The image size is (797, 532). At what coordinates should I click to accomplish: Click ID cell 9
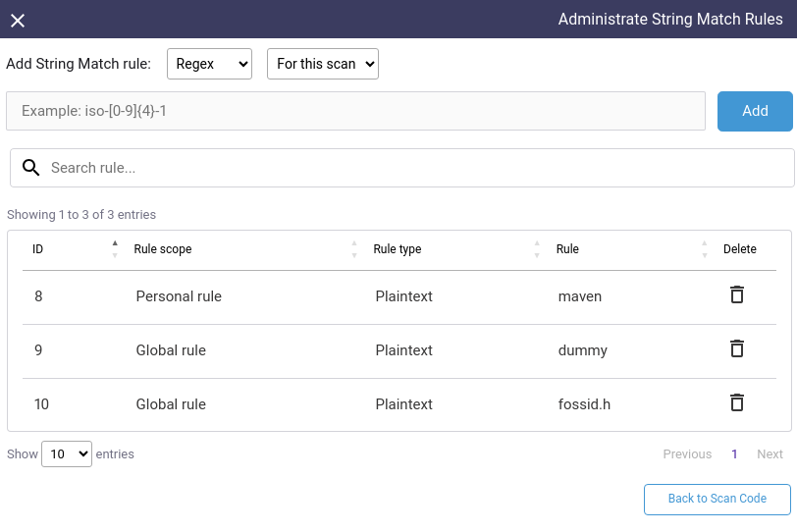coord(38,350)
